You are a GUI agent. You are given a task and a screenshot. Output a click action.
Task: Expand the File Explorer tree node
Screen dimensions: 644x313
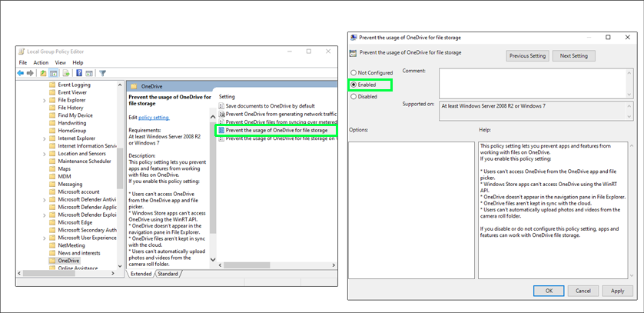pyautogui.click(x=45, y=100)
